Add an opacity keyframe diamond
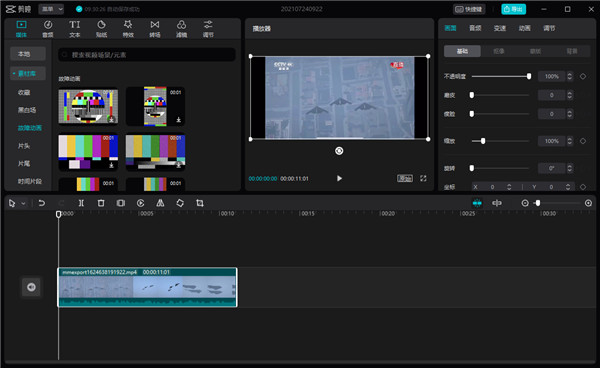 [x=583, y=76]
